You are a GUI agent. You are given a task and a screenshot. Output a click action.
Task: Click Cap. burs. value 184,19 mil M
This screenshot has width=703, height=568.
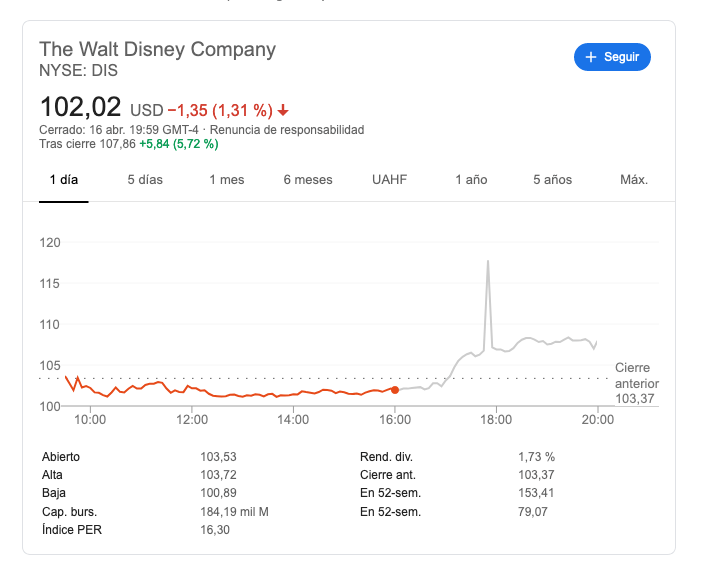click(234, 512)
